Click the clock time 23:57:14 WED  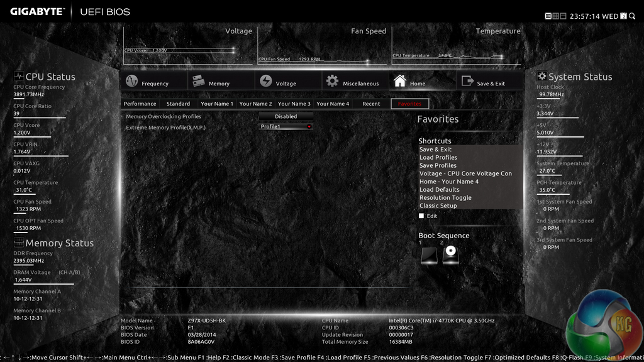point(594,16)
